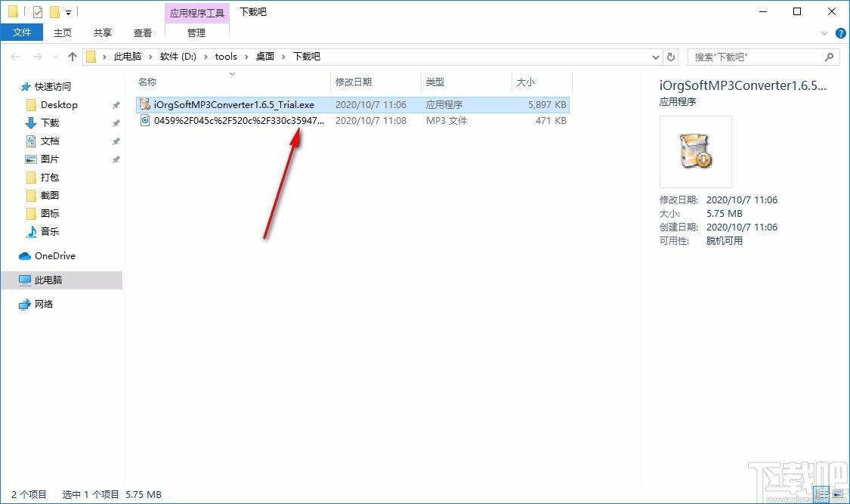Switch to the 查看 ribbon tab
The width and height of the screenshot is (850, 504).
(x=143, y=32)
